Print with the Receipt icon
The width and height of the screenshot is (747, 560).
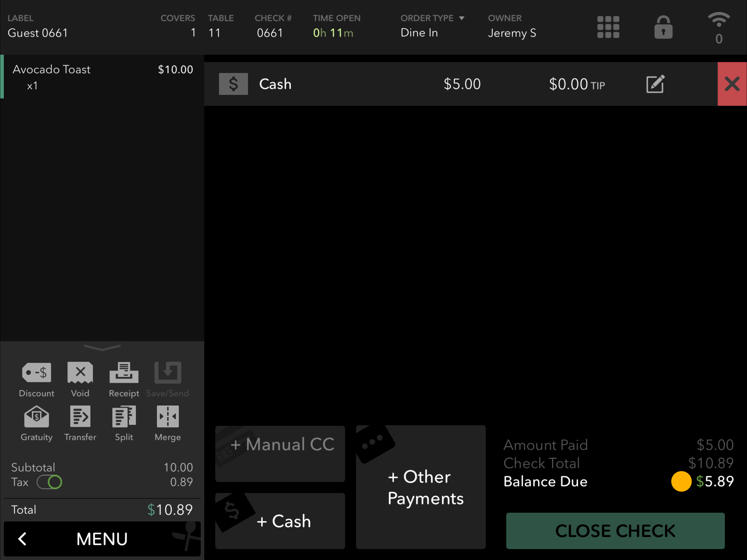tap(124, 372)
